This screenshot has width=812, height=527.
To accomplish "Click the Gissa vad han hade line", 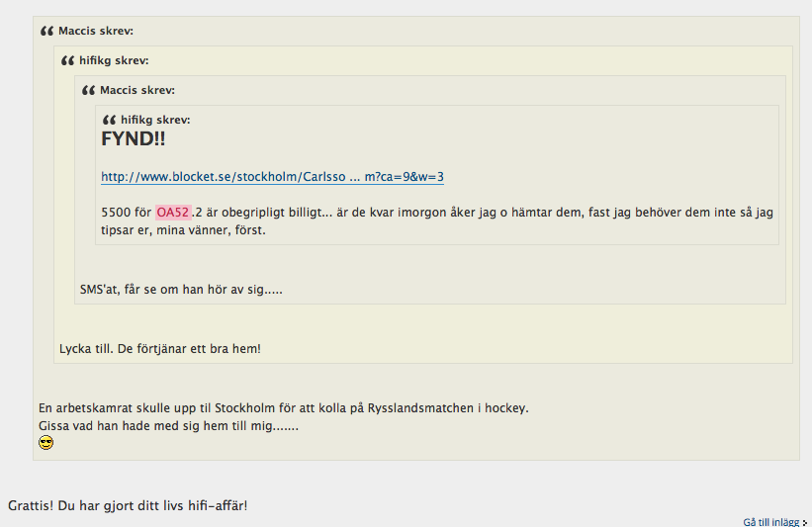I will [x=168, y=426].
